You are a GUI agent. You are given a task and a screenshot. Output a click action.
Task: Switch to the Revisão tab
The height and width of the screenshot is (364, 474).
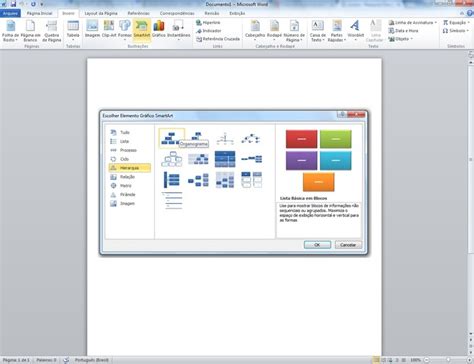click(212, 13)
